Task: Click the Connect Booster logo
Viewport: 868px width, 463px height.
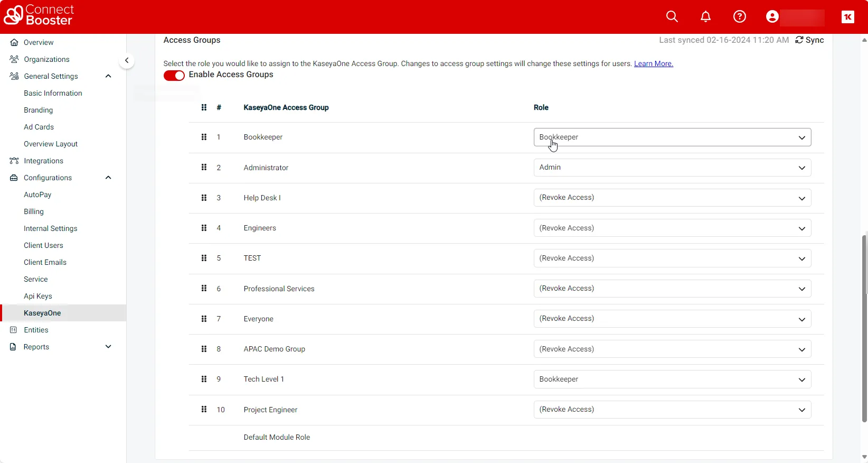Action: click(x=39, y=15)
